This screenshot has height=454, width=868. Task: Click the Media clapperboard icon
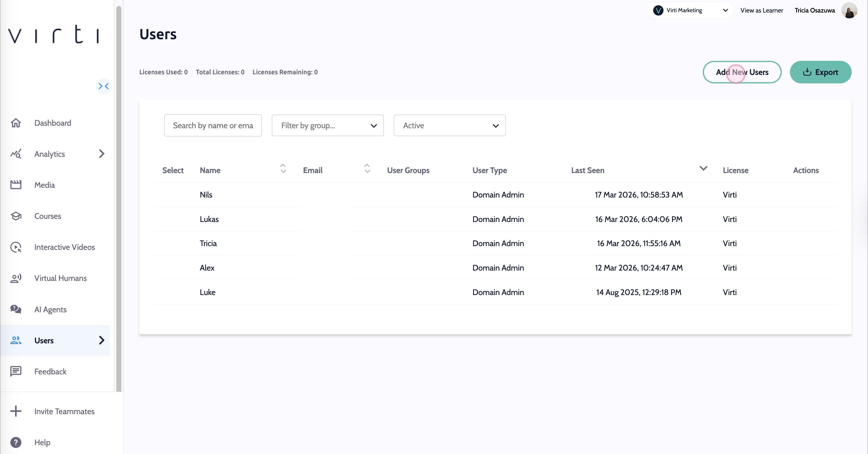click(16, 185)
